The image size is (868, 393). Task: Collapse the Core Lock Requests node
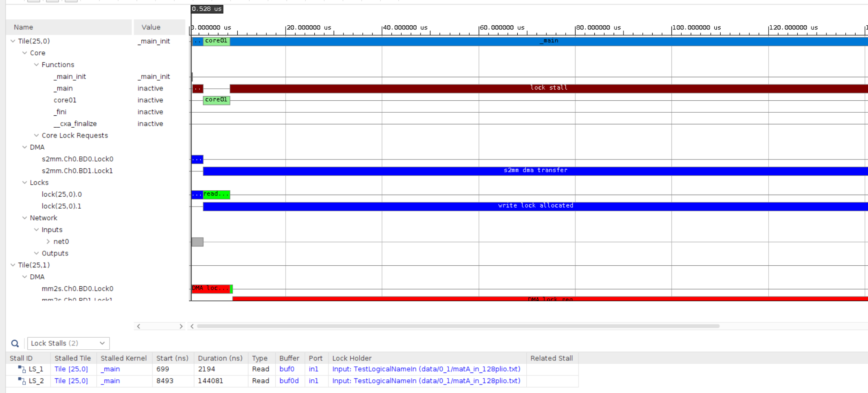coord(36,135)
